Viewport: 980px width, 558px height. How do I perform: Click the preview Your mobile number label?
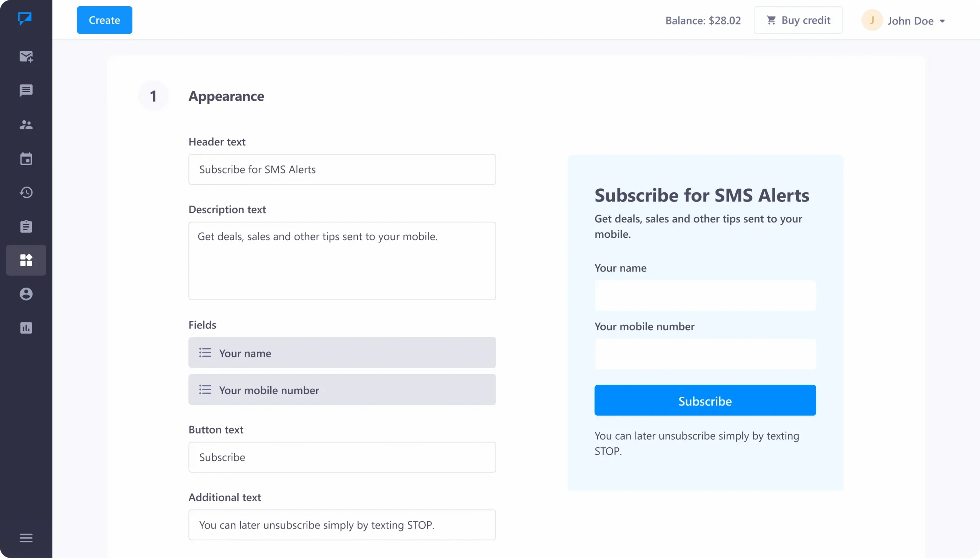pyautogui.click(x=644, y=326)
